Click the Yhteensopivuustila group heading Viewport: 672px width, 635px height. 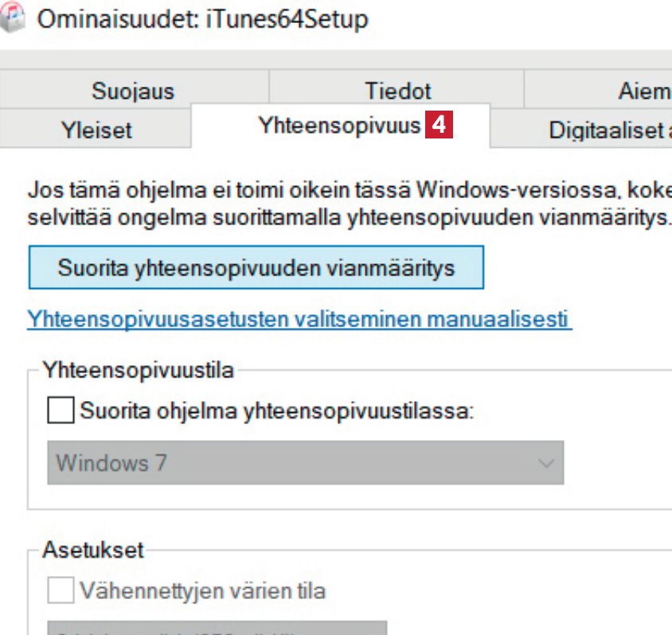tap(139, 370)
